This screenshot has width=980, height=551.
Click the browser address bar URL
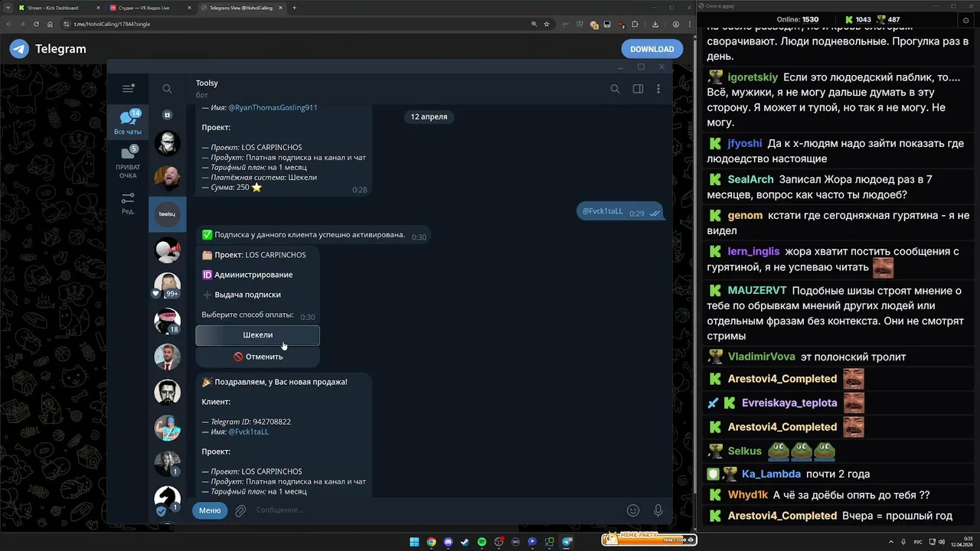pyautogui.click(x=113, y=24)
